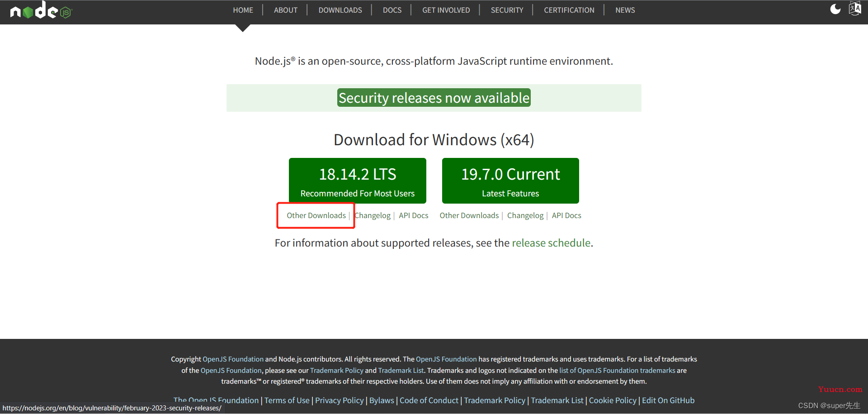Open the HOME menu item
Screen dimensions: 868x414
click(x=243, y=10)
